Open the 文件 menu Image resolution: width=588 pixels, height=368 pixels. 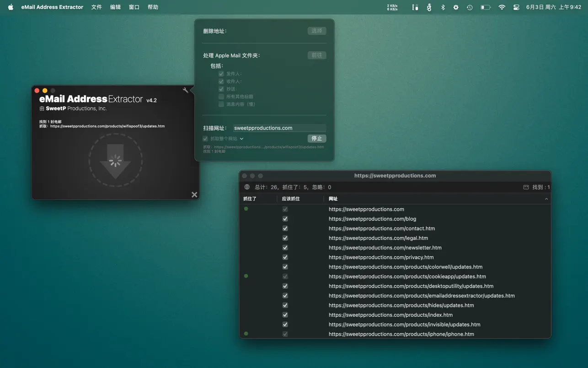tap(96, 7)
